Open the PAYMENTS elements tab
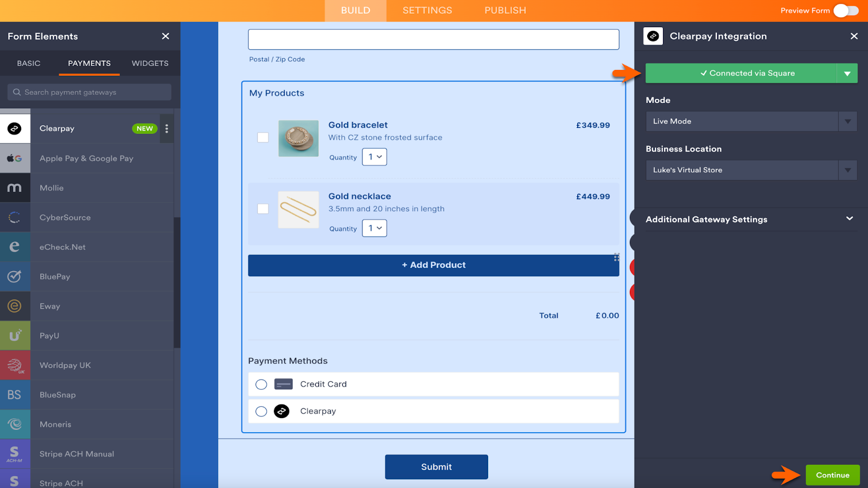 tap(90, 63)
